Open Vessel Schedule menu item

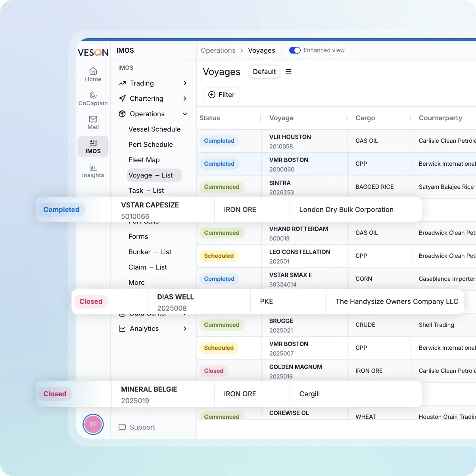[x=154, y=129]
